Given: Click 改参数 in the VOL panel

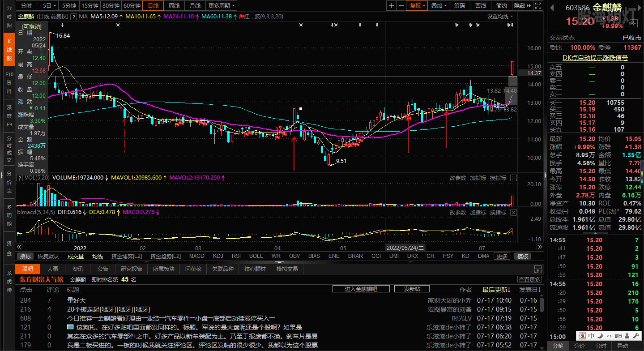Looking at the screenshot, I should [x=457, y=178].
